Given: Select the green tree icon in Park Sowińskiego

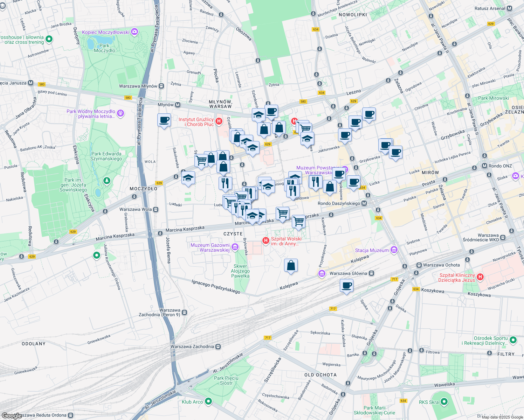Looking at the screenshot, I should [x=106, y=181].
